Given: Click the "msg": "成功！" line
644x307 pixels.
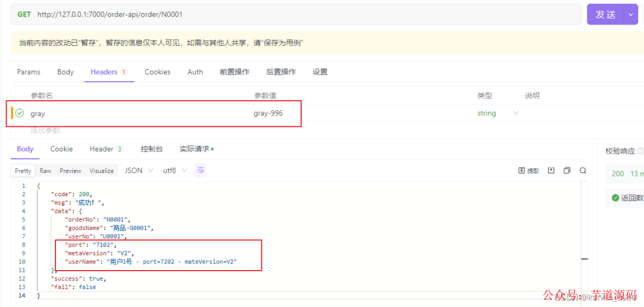Looking at the screenshot, I should coord(78,203).
